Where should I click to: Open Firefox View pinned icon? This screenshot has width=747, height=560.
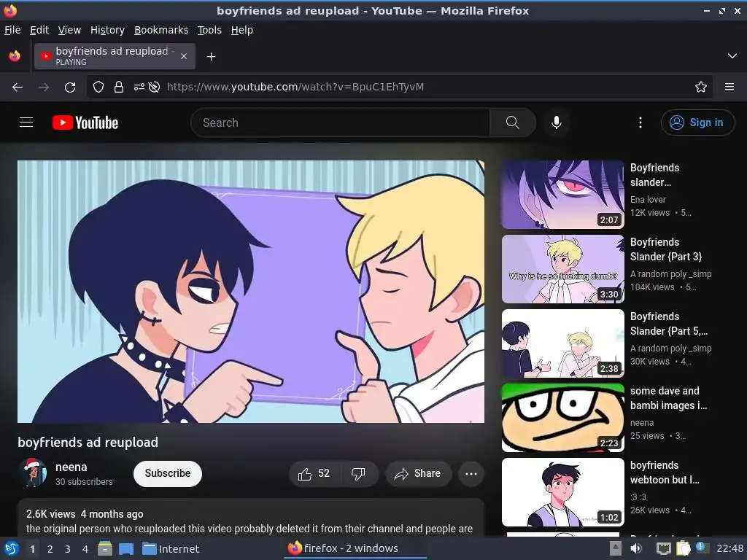(15, 56)
